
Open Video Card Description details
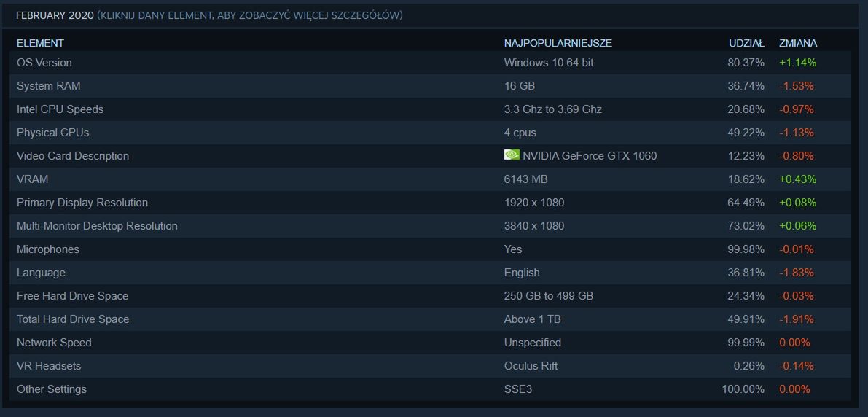pyautogui.click(x=73, y=156)
